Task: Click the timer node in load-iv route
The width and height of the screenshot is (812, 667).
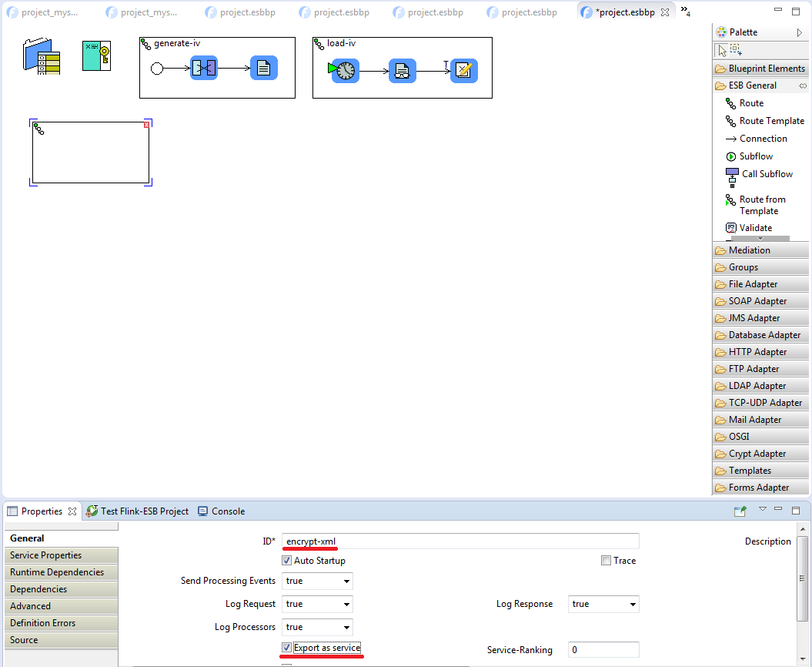Action: tap(346, 71)
